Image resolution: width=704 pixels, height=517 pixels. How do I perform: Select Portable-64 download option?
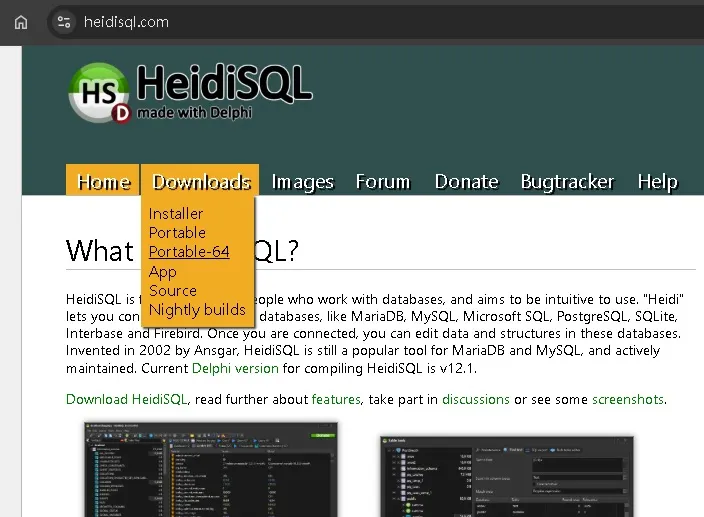click(189, 252)
